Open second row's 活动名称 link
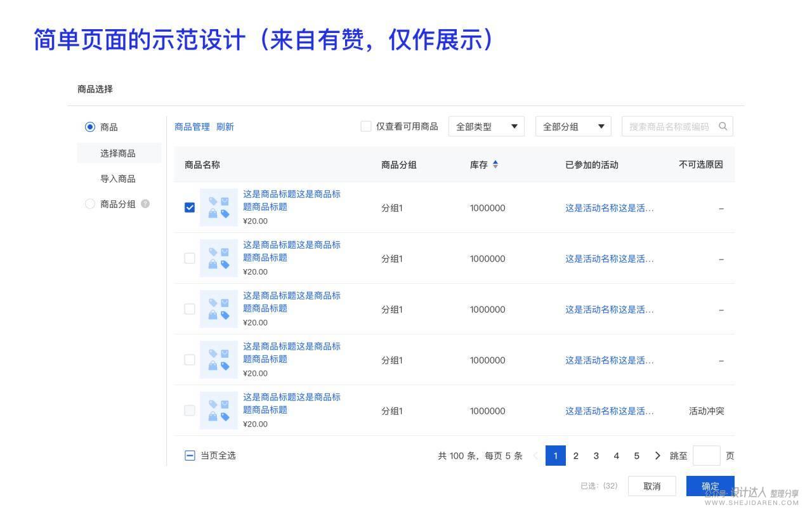Screen dimensions: 812x519 [610, 259]
